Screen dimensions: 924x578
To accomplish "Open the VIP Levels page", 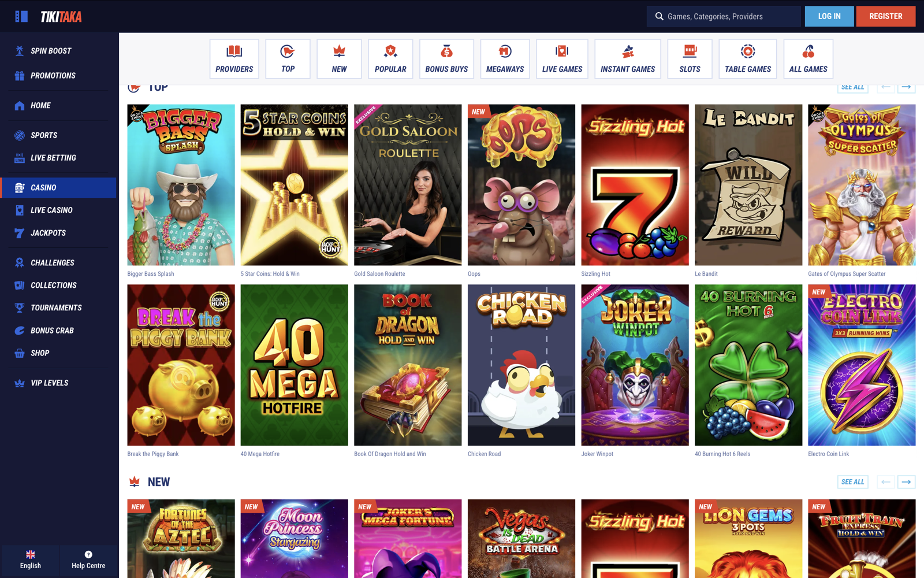I will click(49, 383).
